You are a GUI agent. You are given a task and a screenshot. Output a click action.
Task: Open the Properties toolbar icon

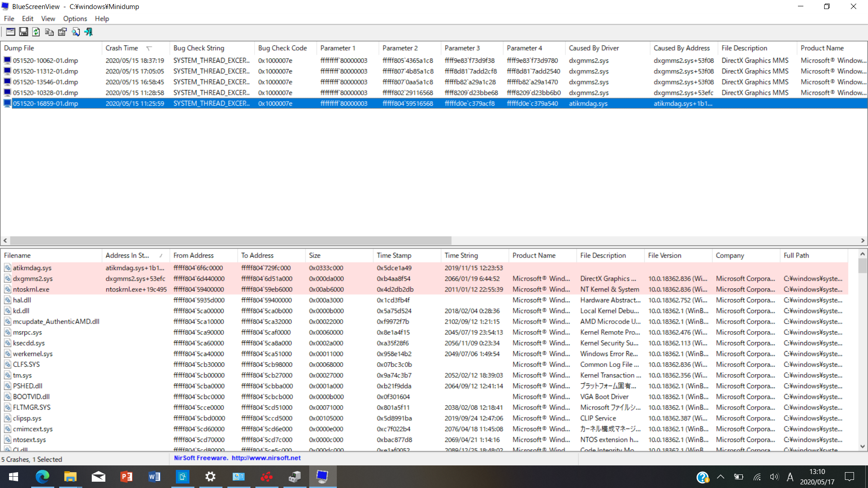click(x=62, y=32)
